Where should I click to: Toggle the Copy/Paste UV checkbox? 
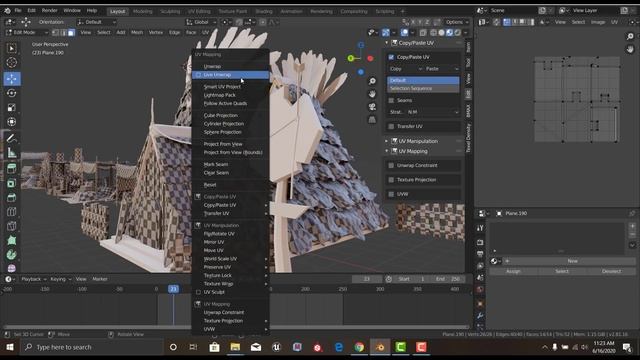391,57
